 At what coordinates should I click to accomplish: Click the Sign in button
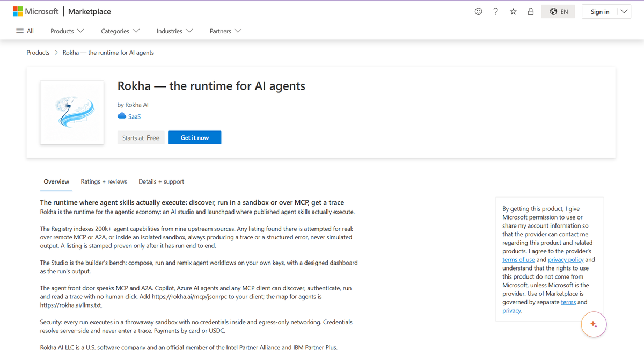599,12
